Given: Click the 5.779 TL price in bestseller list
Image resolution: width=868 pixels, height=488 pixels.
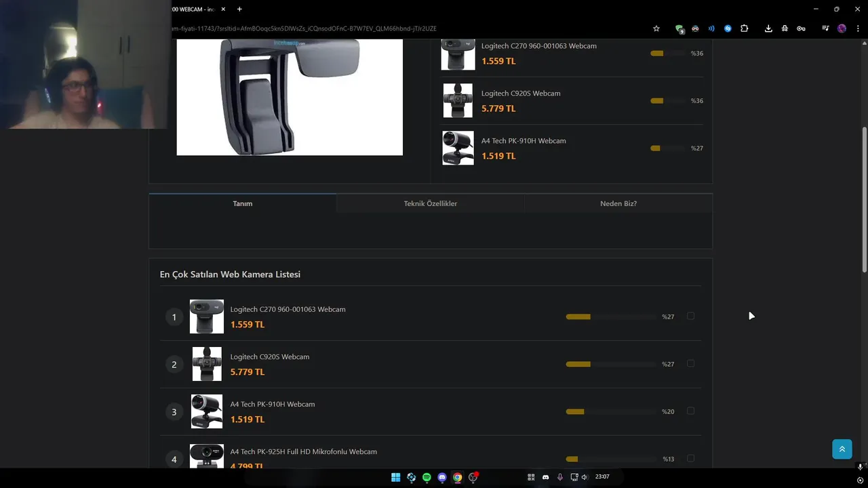Looking at the screenshot, I should (248, 372).
